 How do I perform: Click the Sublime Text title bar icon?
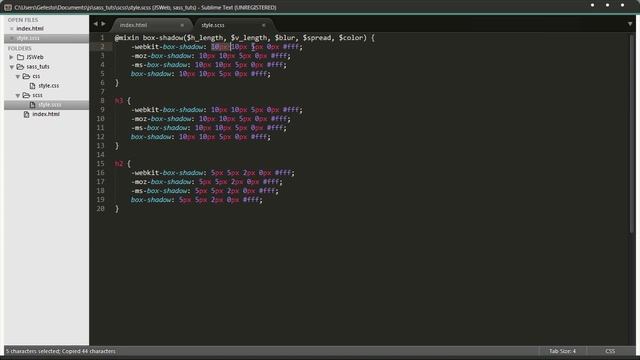[8, 7]
